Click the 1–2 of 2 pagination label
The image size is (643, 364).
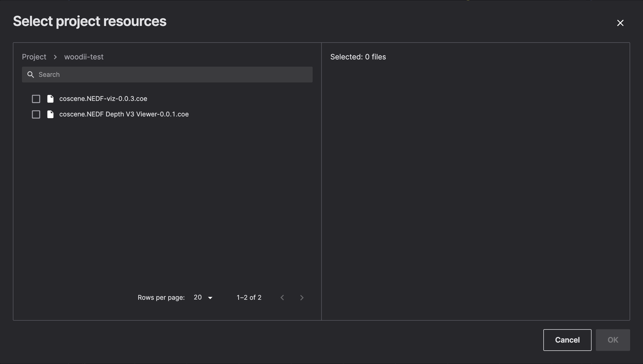(x=249, y=297)
